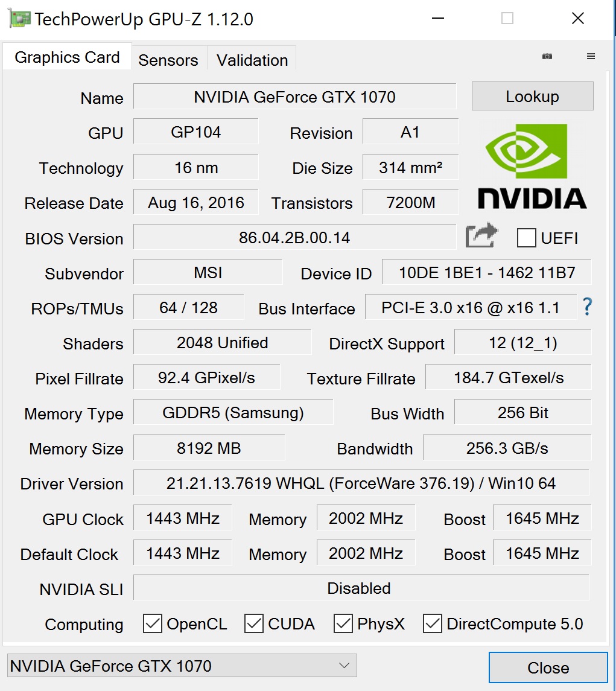The width and height of the screenshot is (616, 691).
Task: Toggle the PhysX checkbox
Action: [x=343, y=623]
